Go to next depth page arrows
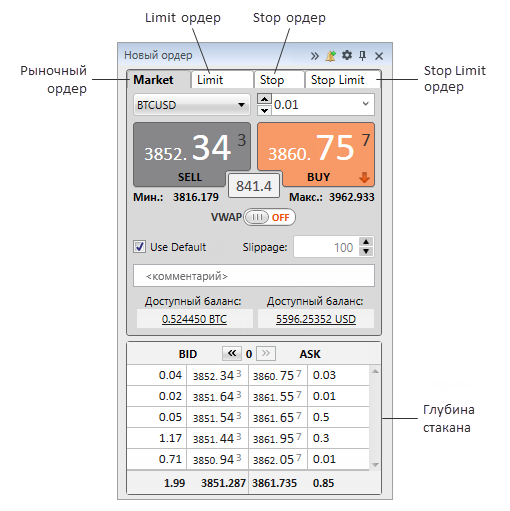Viewport: 510px width, 511px height. pos(266,353)
